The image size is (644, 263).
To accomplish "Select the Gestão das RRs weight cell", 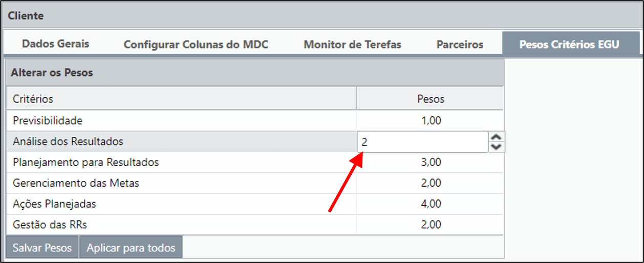I will tap(430, 225).
